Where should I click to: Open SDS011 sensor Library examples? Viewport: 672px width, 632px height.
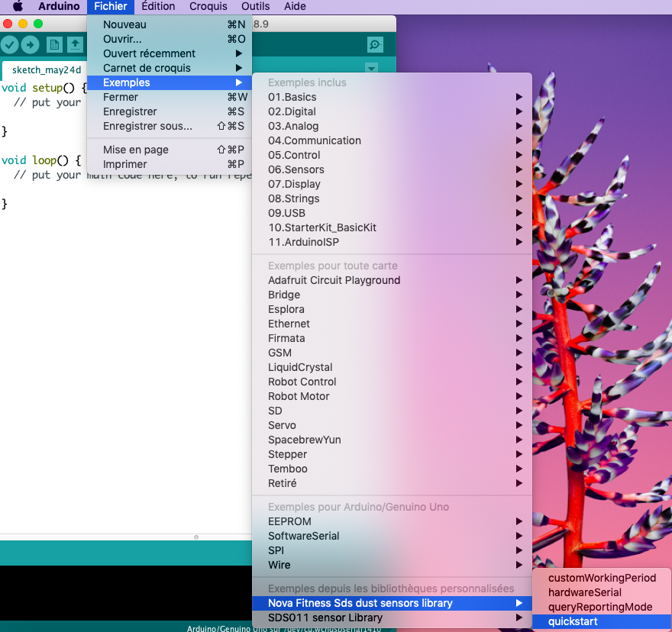tap(393, 618)
